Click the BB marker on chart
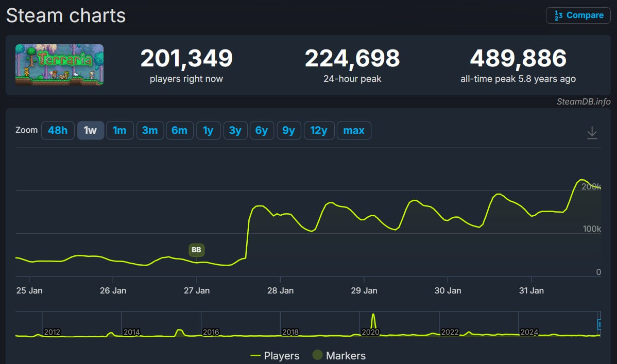The height and width of the screenshot is (364, 617). 196,250
